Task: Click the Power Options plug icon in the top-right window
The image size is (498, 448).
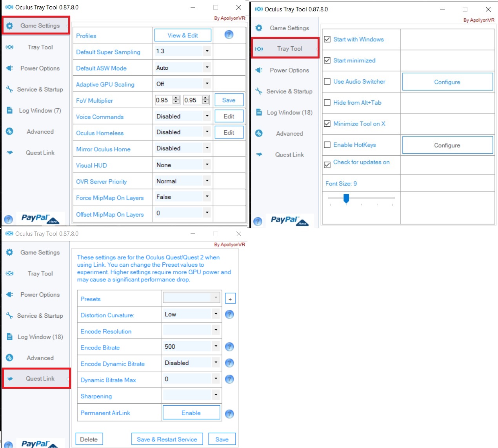Action: click(x=259, y=70)
